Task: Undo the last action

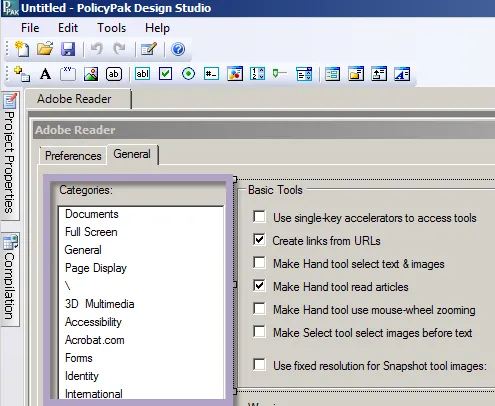Action: (97, 49)
